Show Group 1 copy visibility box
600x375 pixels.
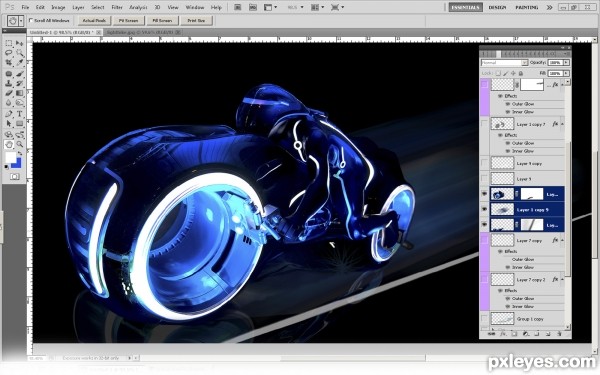coord(484,318)
